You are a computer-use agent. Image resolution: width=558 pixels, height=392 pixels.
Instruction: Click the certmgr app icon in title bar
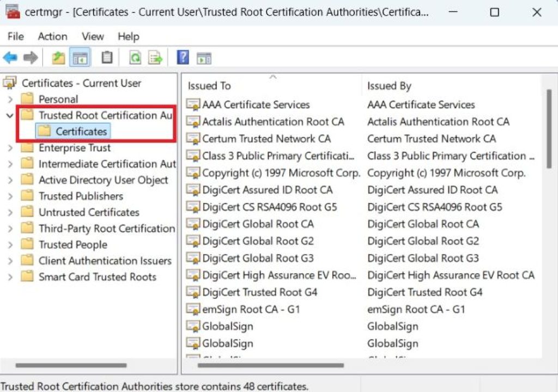tap(13, 12)
